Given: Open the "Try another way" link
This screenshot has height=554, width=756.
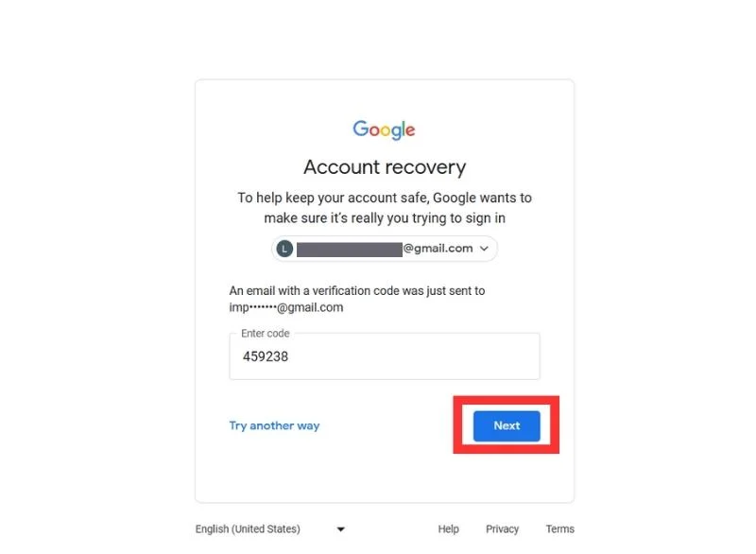Looking at the screenshot, I should pos(274,425).
